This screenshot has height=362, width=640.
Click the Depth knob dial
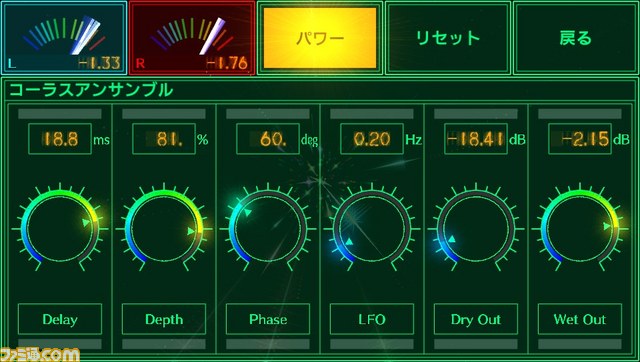(x=164, y=229)
